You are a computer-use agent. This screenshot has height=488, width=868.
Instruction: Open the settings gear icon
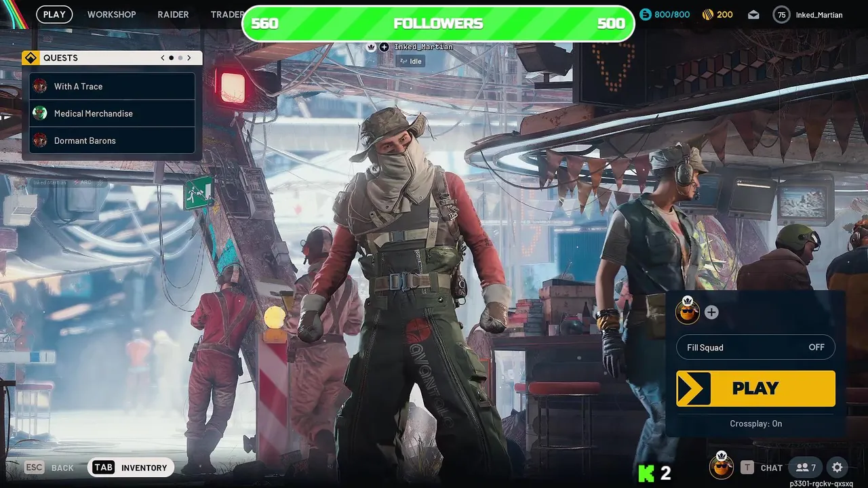coord(837,468)
